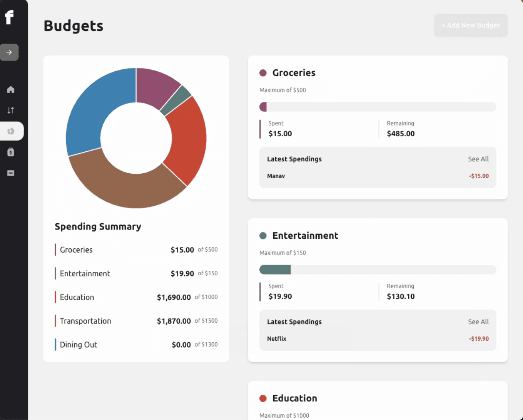Select the Manav transaction in Groceries
Screen dimensions: 523x420
click(276, 176)
